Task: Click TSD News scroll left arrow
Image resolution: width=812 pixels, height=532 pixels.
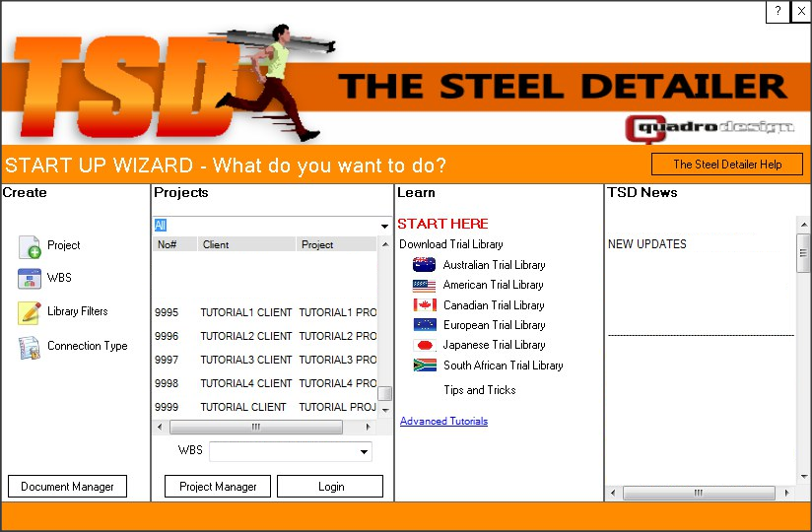Action: [613, 493]
